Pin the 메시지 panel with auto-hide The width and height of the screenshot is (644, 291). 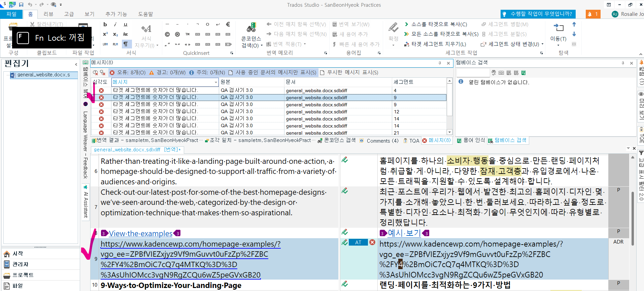tap(440, 63)
